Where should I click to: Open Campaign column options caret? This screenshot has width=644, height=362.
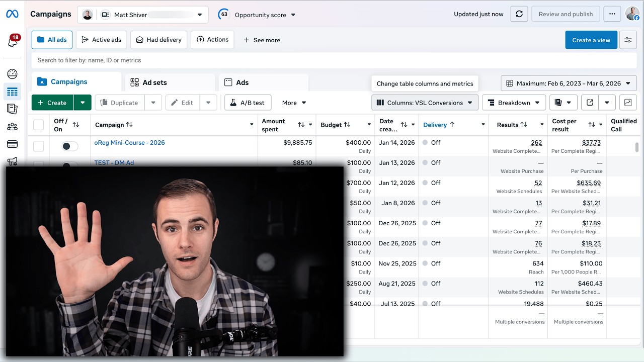click(252, 125)
